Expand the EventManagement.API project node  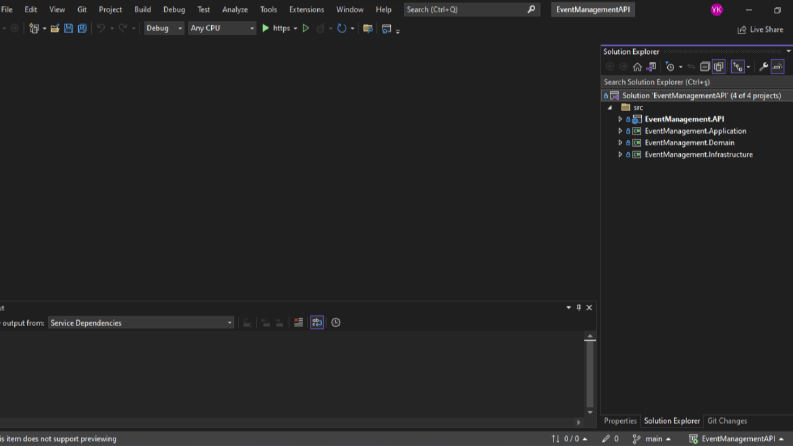tap(620, 119)
